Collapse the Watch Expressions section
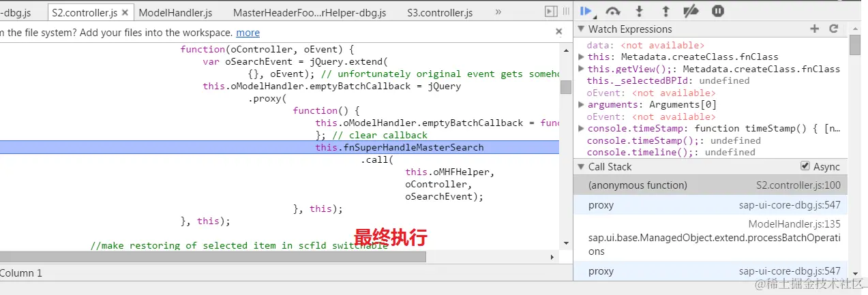Image resolution: width=868 pixels, height=295 pixels. (581, 29)
